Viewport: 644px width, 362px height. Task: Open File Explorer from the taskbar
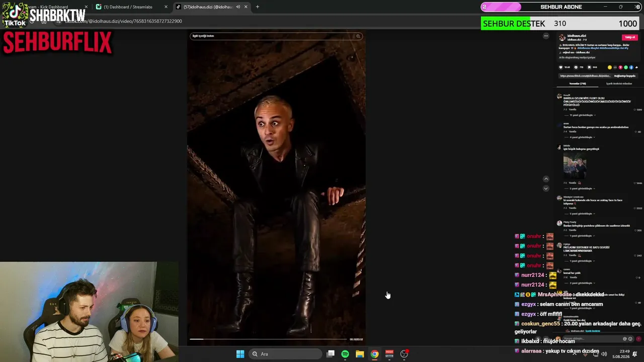(360, 354)
